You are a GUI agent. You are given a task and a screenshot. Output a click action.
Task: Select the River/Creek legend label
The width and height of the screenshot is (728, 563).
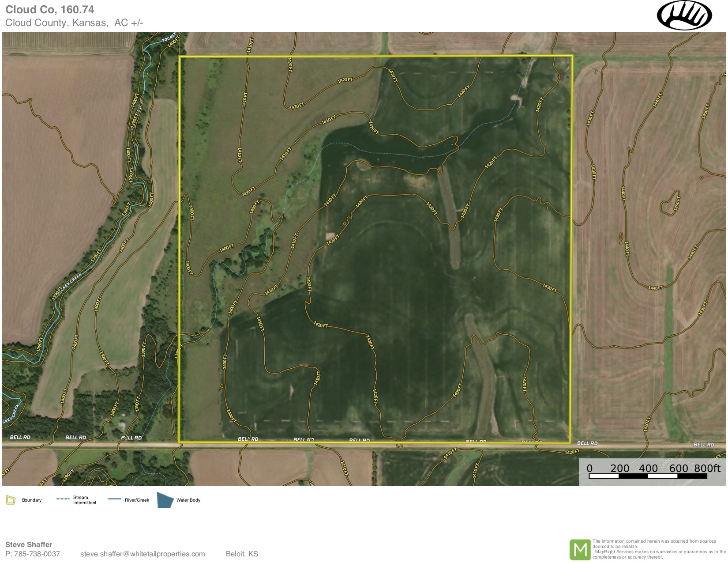[x=137, y=500]
